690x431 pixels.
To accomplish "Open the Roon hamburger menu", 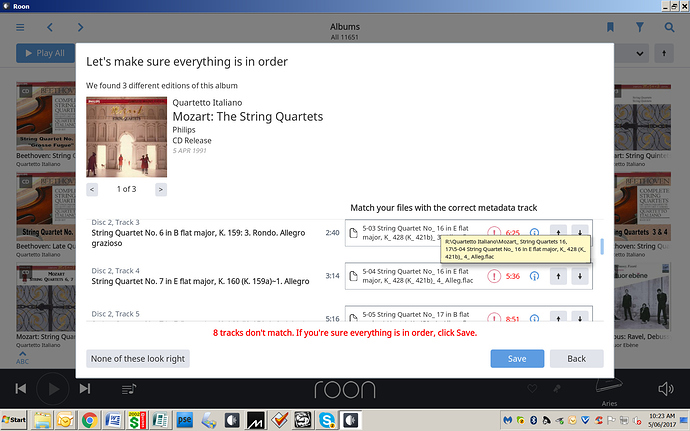I will tap(20, 27).
